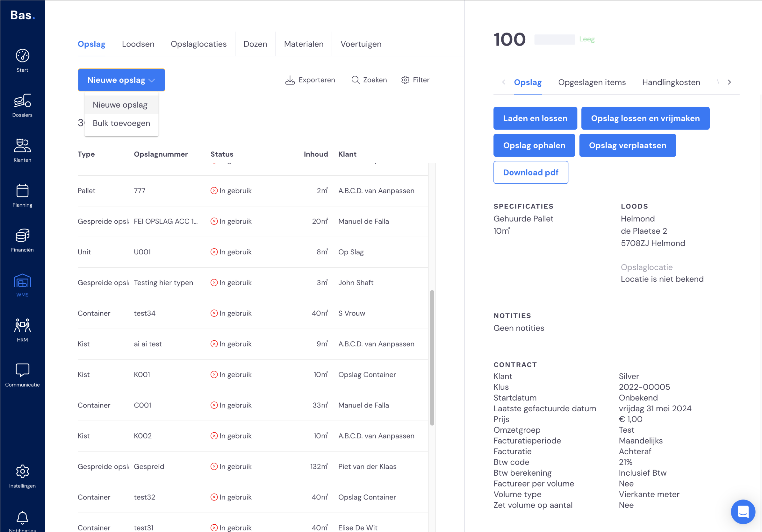Show previous detail tabs with left chevron
The width and height of the screenshot is (762, 532).
[503, 82]
